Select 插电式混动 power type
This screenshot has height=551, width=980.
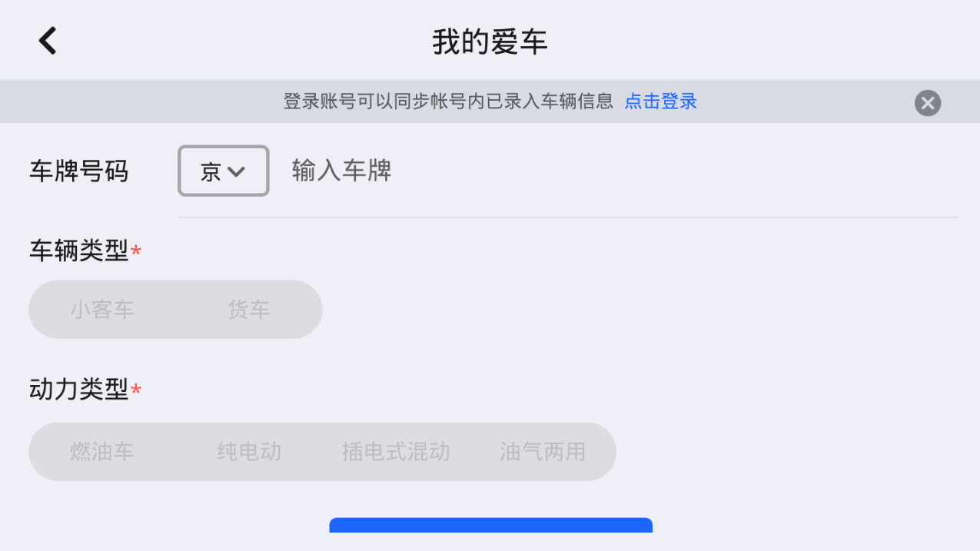[x=396, y=452]
